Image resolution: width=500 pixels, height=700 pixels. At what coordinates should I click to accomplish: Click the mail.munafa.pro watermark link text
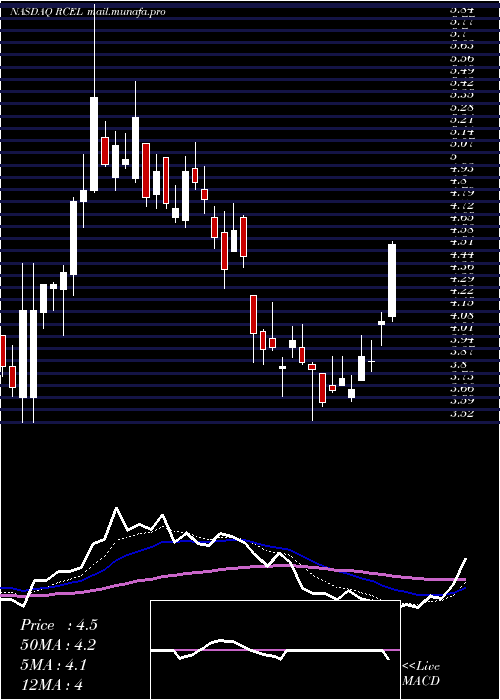[x=126, y=12]
